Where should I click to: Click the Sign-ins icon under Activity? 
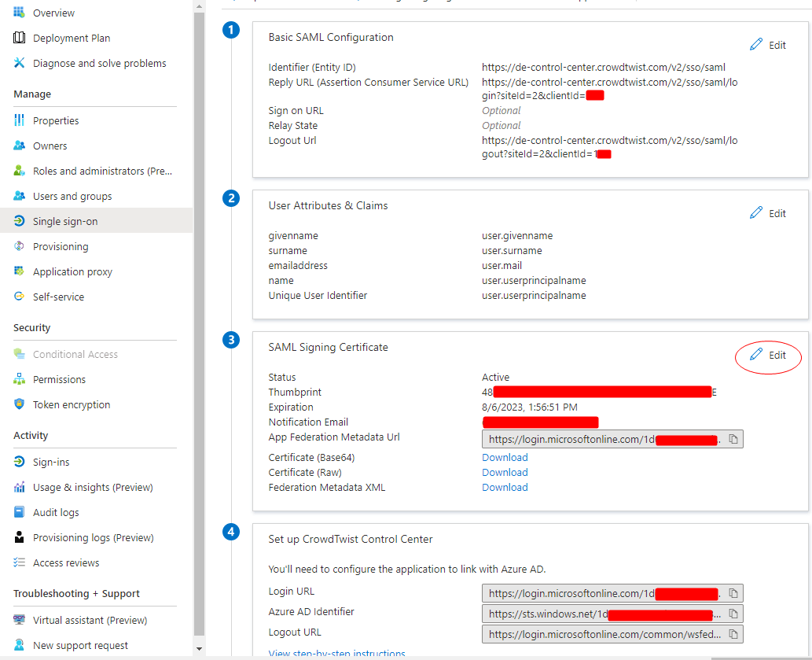coord(19,462)
